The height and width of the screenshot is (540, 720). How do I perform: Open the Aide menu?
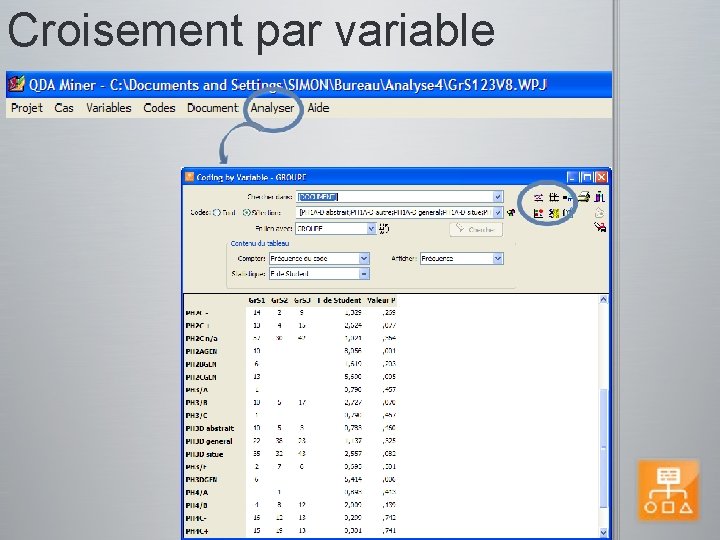[x=318, y=108]
